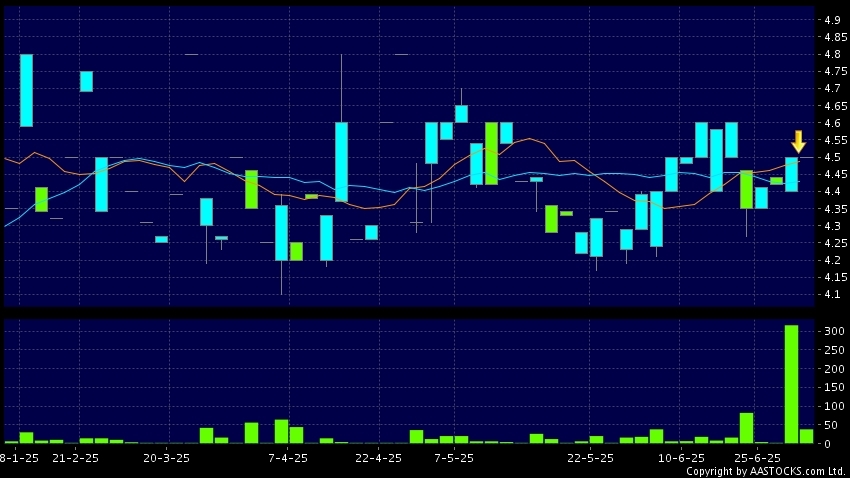This screenshot has height=478, width=850.
Task: Select the 4.25 price axis value
Action: tap(835, 243)
